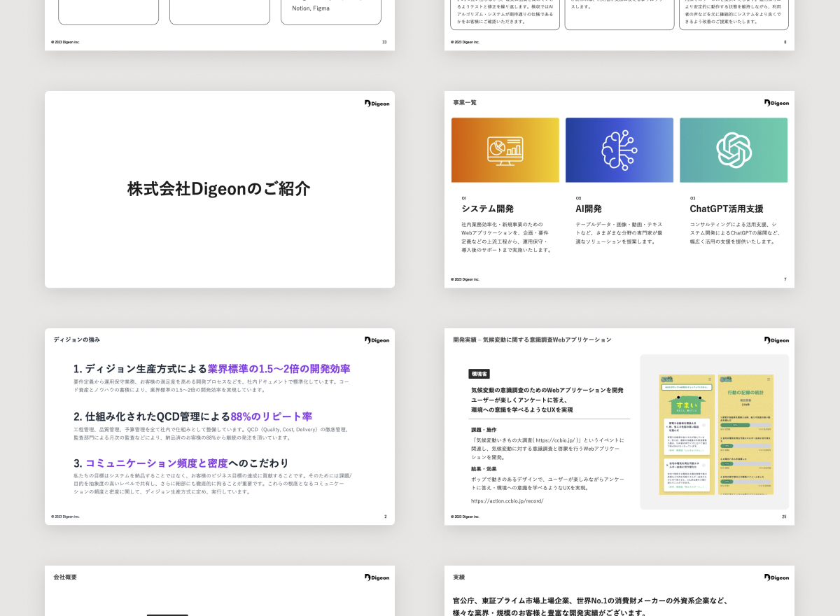
Task: Click purple text 88%のリピート率
Action: pos(271,416)
